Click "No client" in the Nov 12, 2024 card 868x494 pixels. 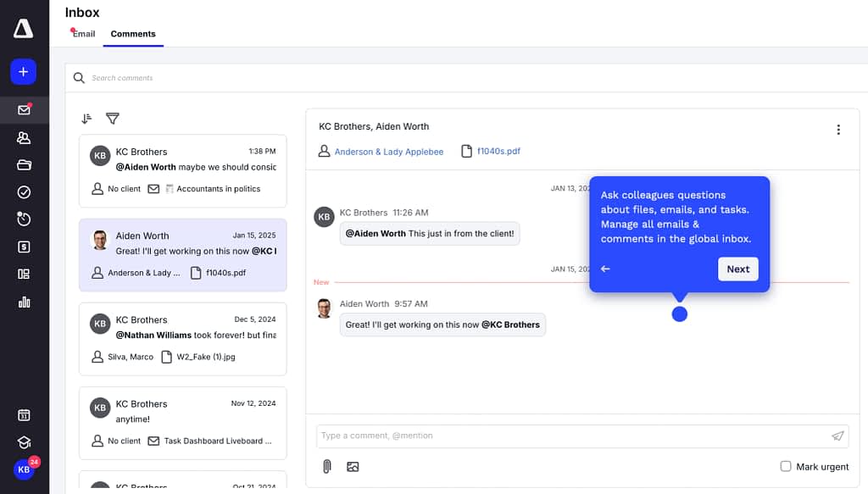pyautogui.click(x=124, y=441)
